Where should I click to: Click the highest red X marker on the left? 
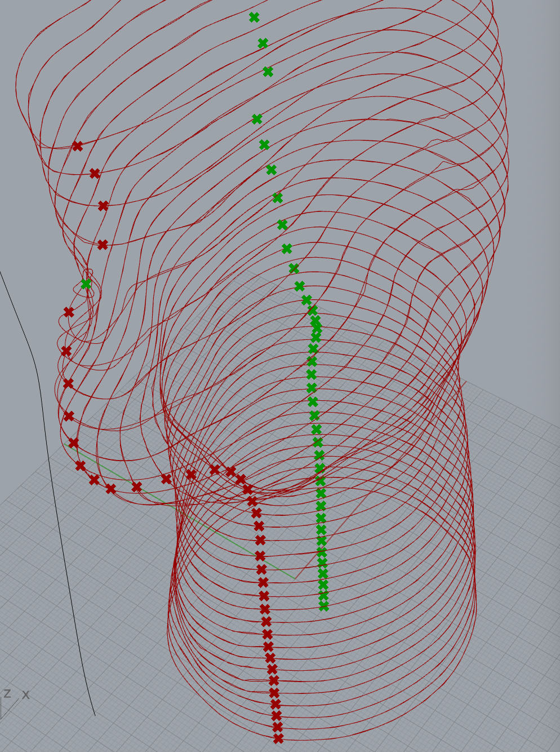tap(78, 145)
